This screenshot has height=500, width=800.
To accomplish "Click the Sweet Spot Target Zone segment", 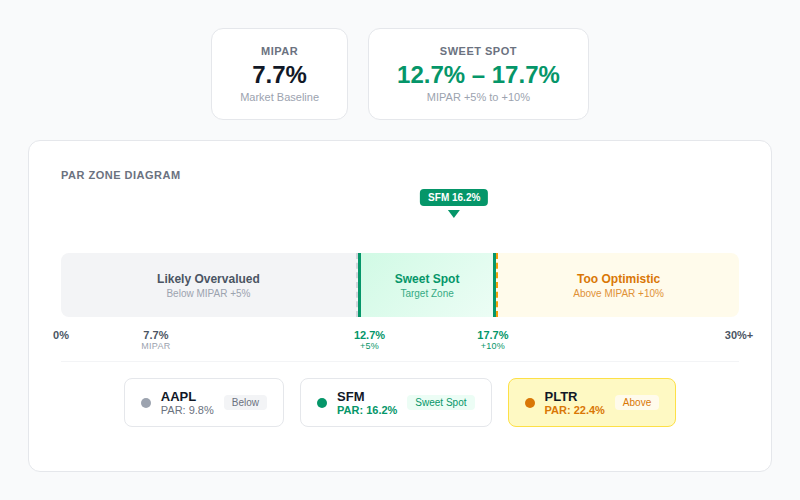I will click(x=427, y=285).
